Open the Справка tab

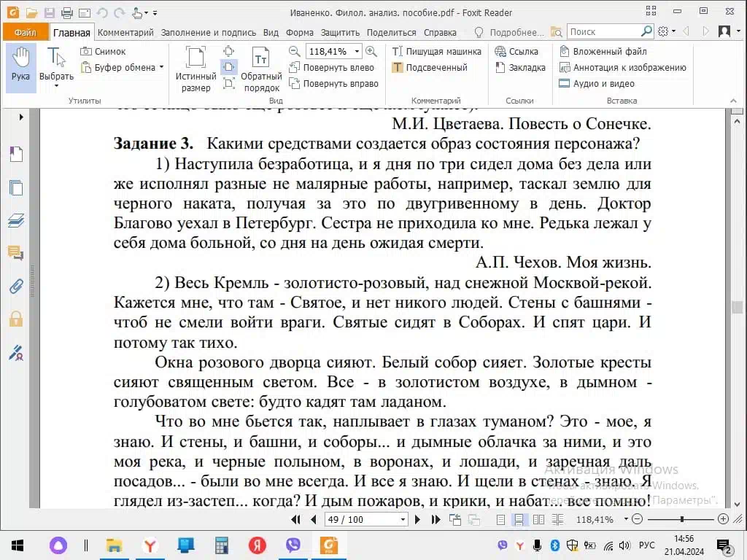[440, 32]
